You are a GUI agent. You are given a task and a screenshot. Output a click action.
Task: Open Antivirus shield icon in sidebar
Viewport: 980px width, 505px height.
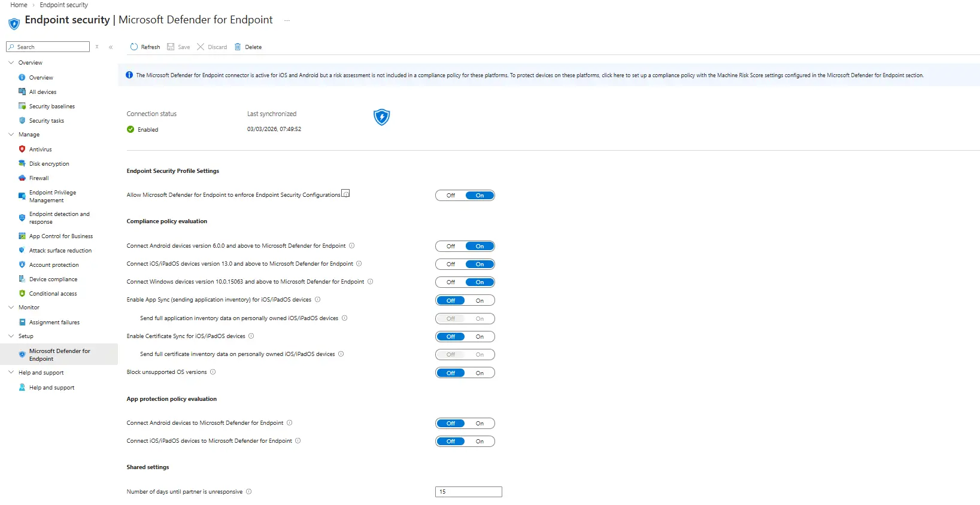coord(22,149)
